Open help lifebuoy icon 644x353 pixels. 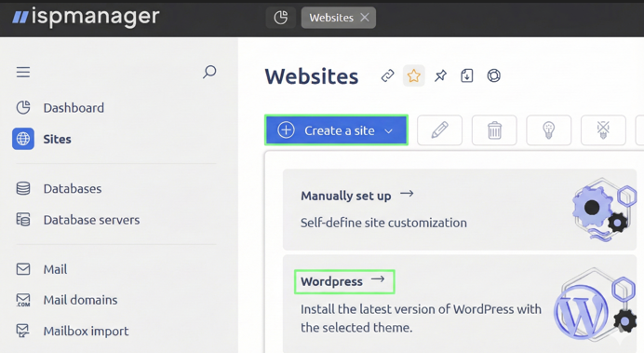pos(493,75)
